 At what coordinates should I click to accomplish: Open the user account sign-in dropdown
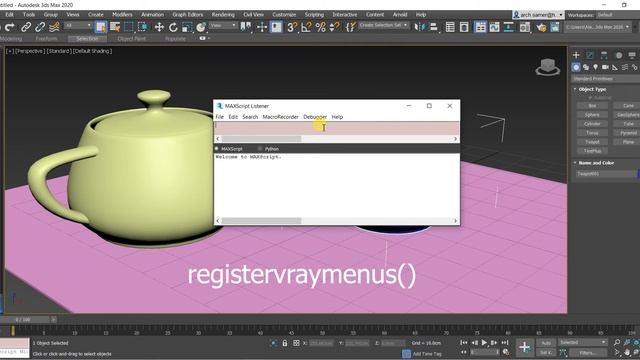coord(538,15)
